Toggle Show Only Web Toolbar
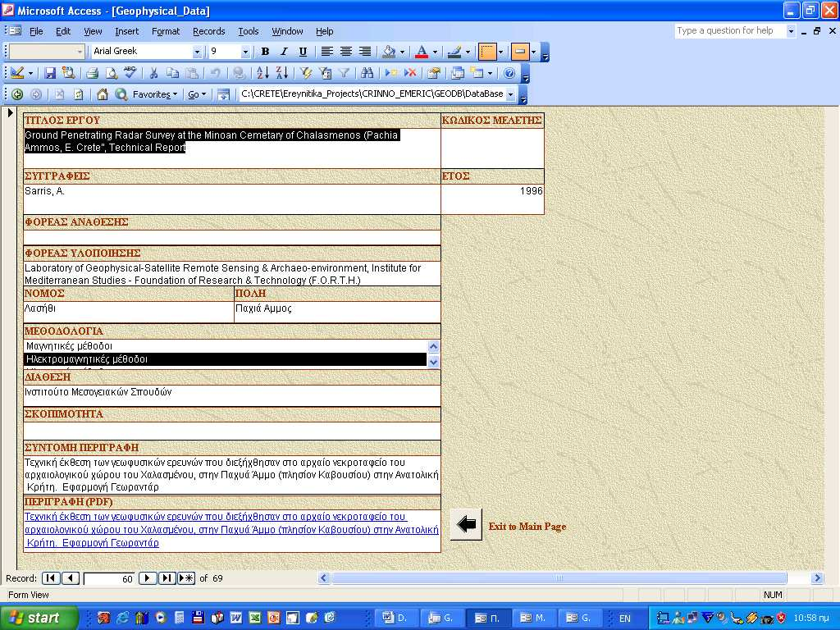Screen dimensions: 840x630 point(223,94)
